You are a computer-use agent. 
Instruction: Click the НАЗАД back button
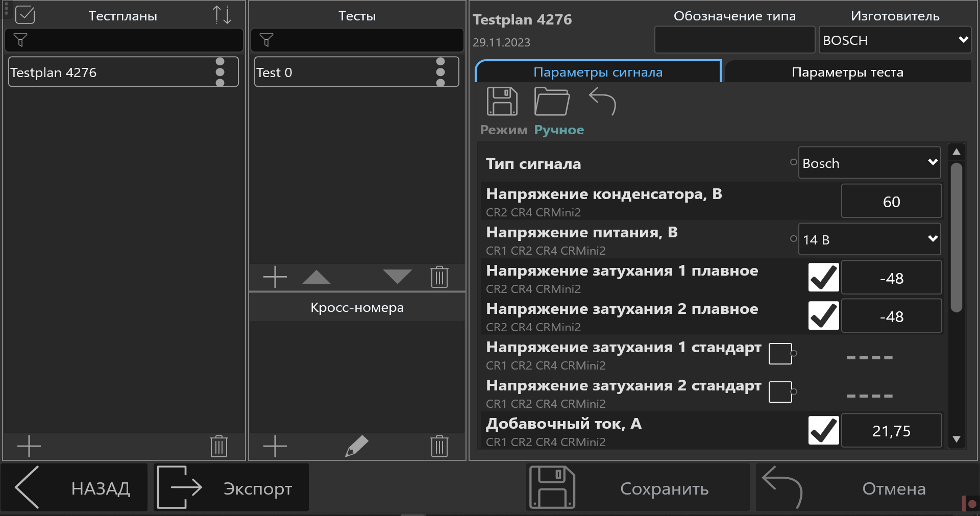coord(75,487)
